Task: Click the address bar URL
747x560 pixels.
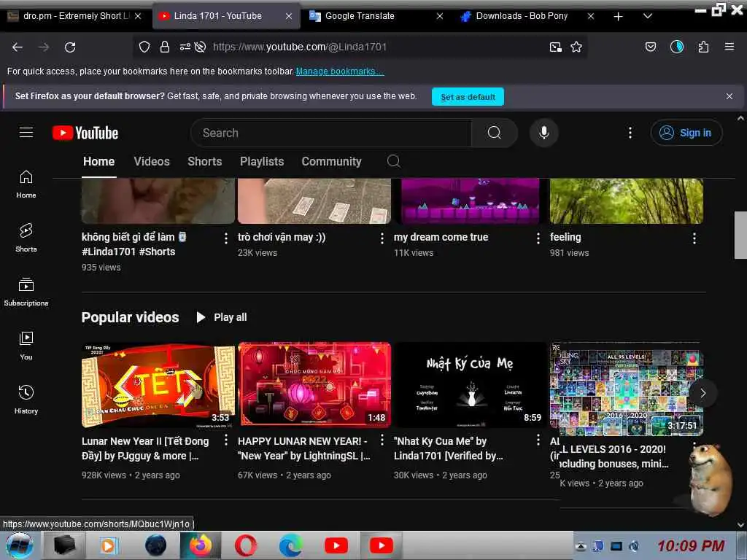Action: pos(300,47)
